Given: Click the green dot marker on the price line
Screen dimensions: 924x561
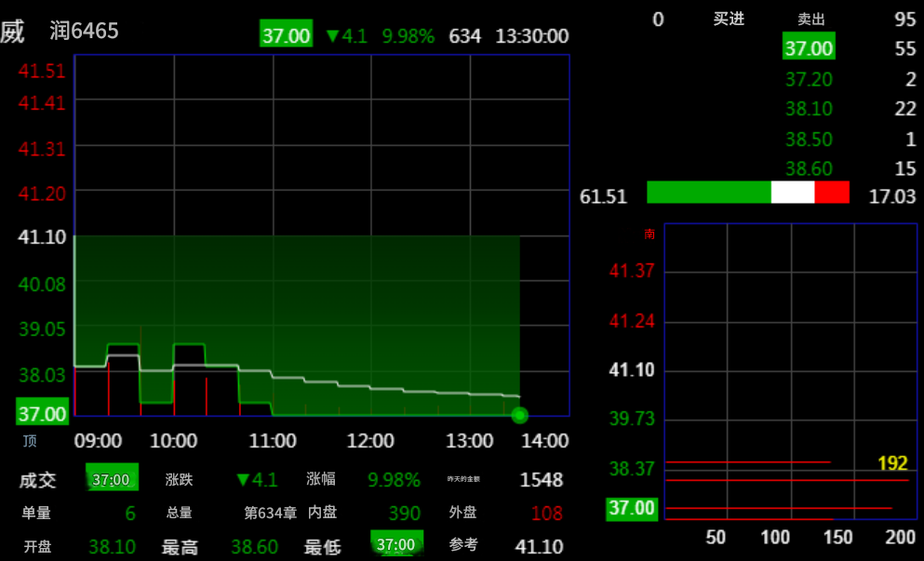Looking at the screenshot, I should click(519, 415).
